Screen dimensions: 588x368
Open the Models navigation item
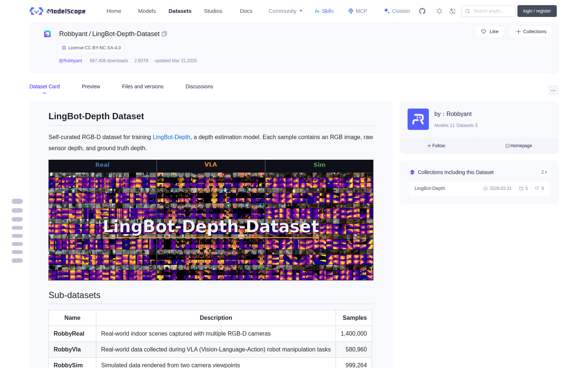[147, 11]
